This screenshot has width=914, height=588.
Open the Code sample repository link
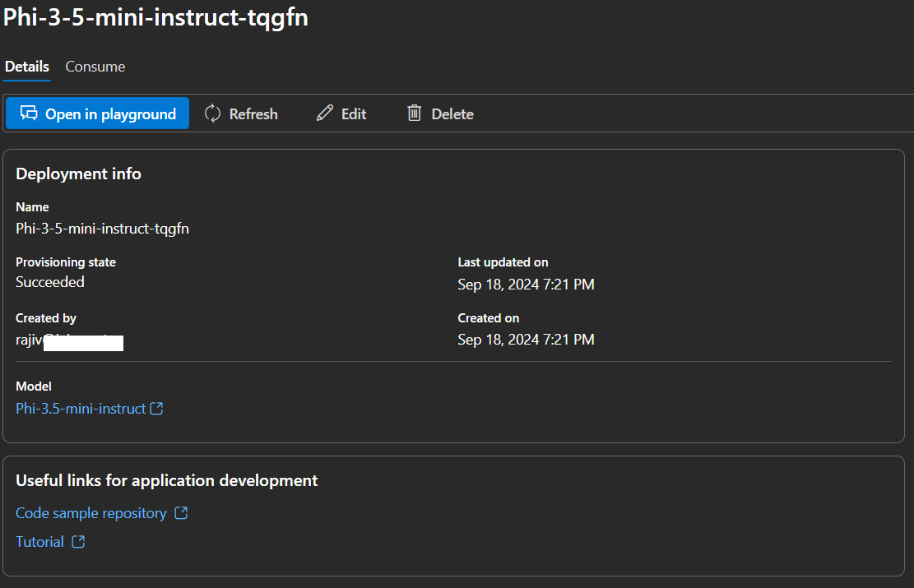tap(91, 513)
